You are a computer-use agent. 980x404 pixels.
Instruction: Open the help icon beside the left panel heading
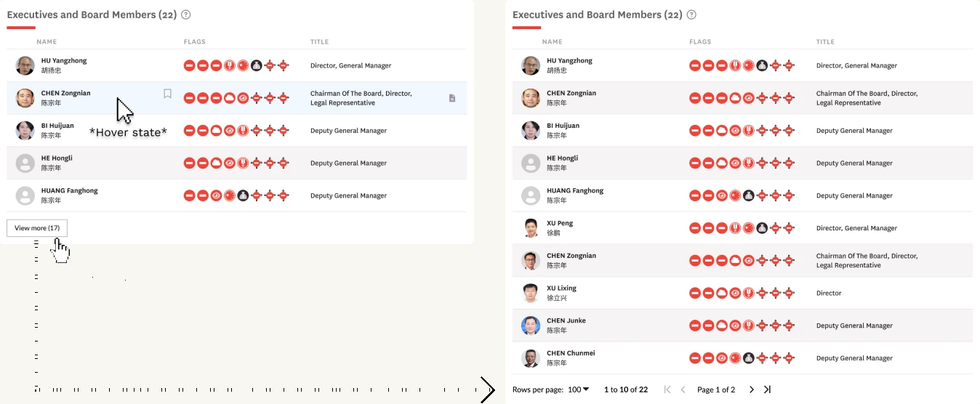click(186, 15)
